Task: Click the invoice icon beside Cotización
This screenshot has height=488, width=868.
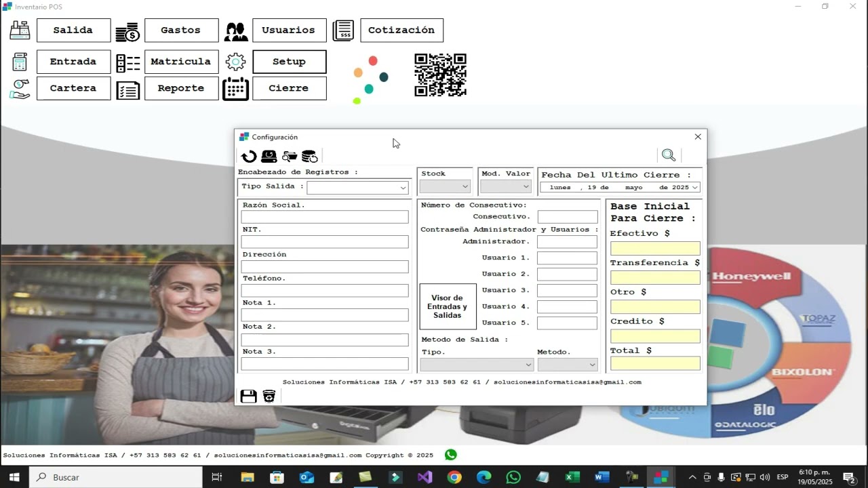Action: (343, 30)
